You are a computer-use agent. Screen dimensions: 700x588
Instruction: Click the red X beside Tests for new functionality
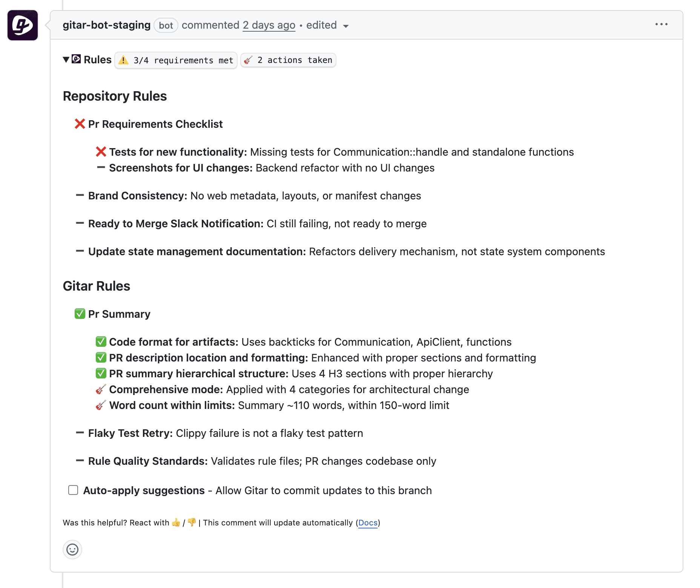click(101, 152)
